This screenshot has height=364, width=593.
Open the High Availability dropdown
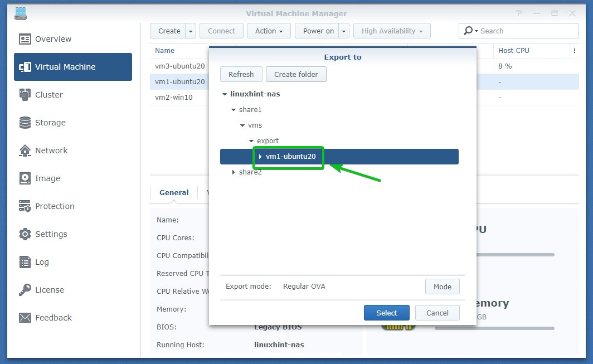pyautogui.click(x=392, y=31)
